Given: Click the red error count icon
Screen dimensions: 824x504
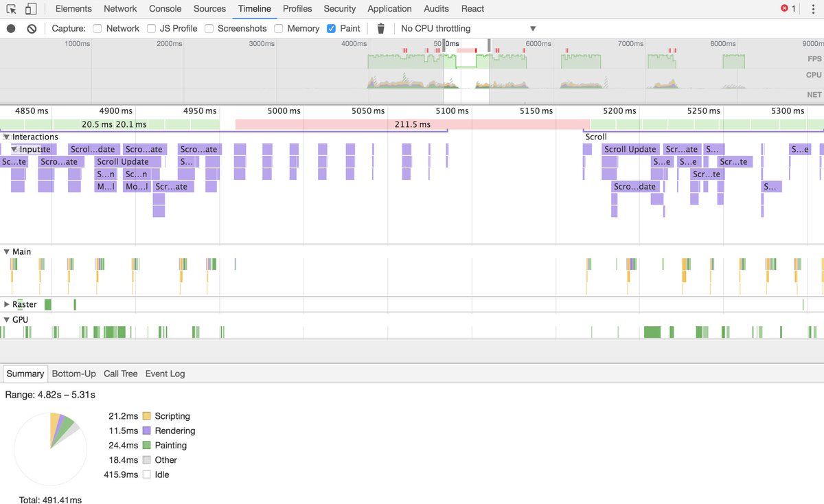Looking at the screenshot, I should click(x=785, y=9).
